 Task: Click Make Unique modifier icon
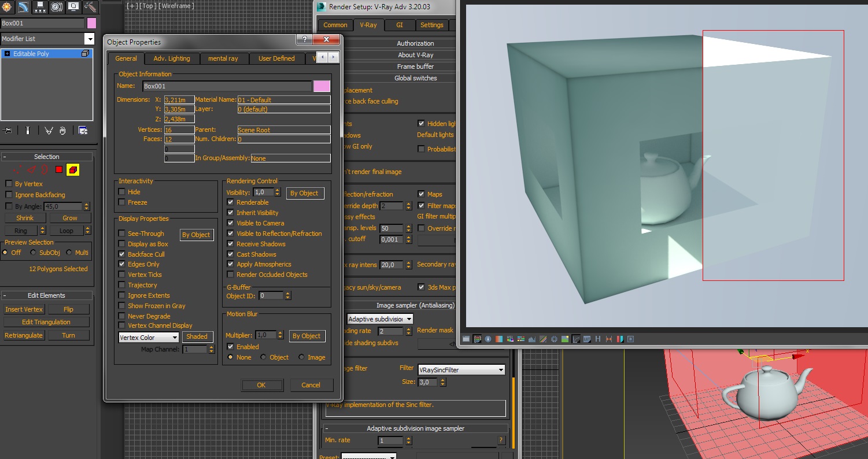(49, 131)
